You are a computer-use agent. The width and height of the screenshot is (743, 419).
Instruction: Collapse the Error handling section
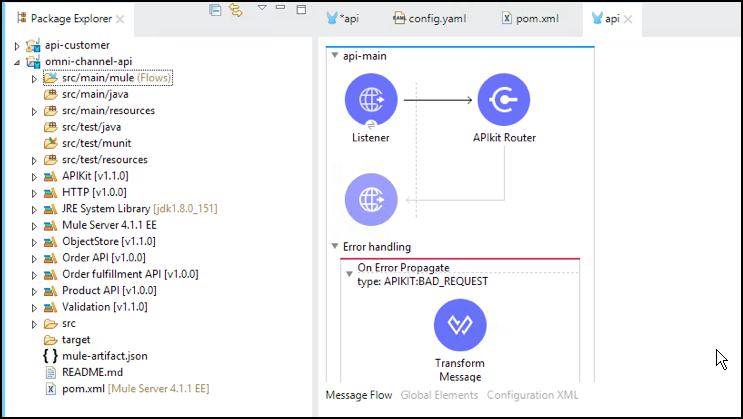click(x=335, y=246)
